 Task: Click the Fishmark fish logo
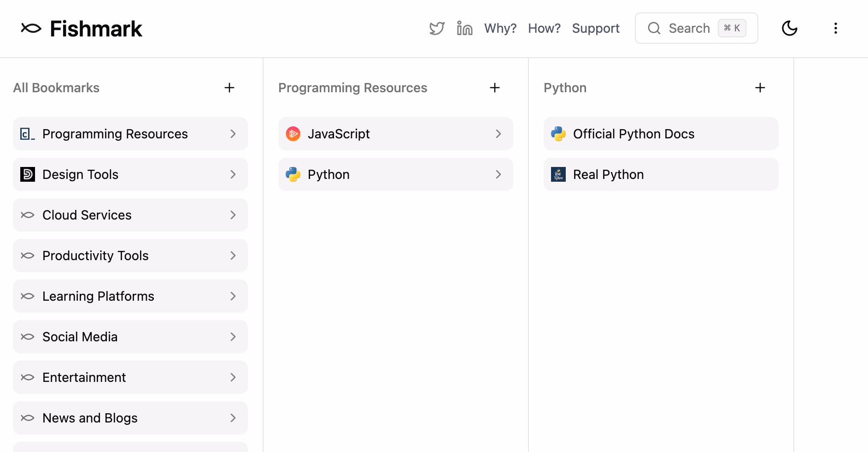[x=31, y=29]
